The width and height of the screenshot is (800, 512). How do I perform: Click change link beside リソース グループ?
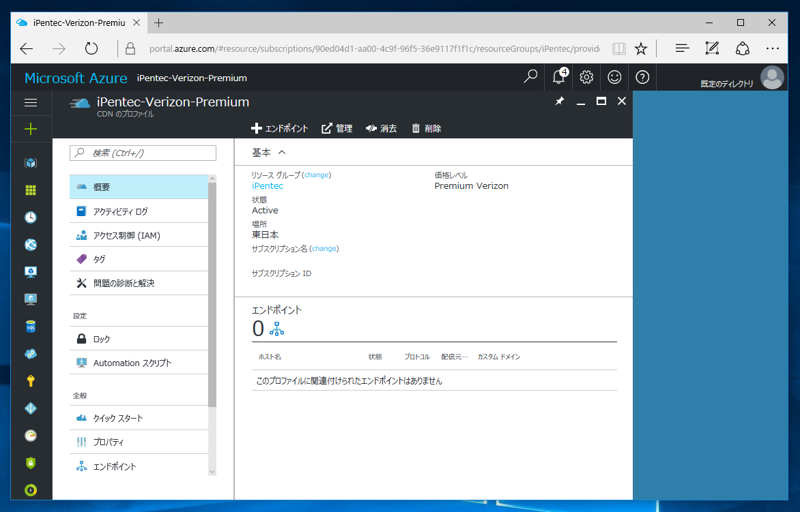316,175
